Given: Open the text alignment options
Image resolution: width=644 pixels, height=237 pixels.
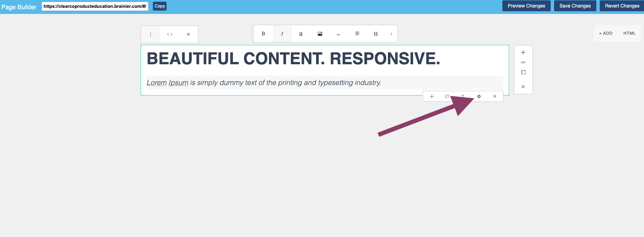Looking at the screenshot, I should [357, 34].
